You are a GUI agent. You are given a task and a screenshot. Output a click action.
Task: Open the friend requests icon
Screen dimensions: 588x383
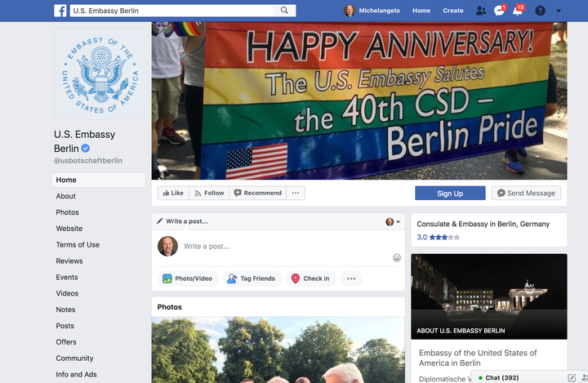(481, 11)
